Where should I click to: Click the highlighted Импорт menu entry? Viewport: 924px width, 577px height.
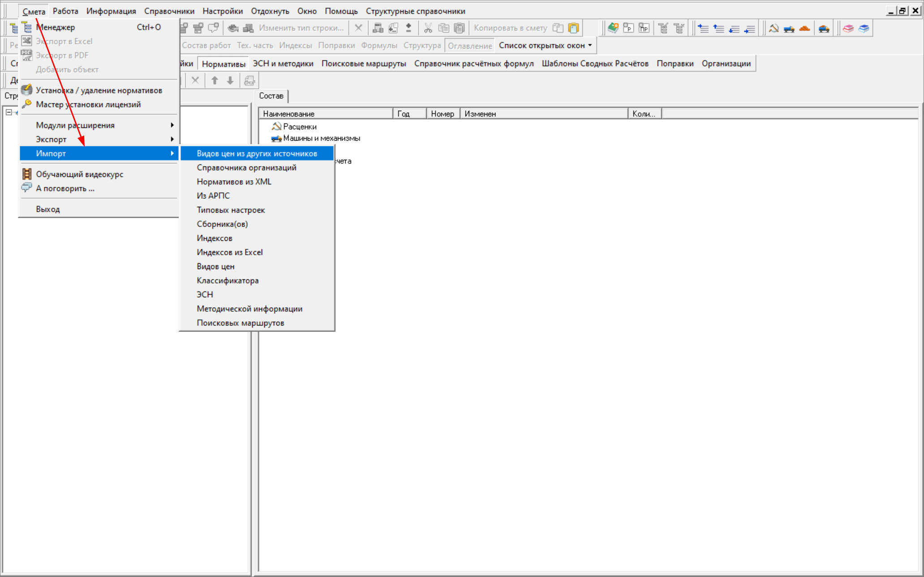pos(99,154)
